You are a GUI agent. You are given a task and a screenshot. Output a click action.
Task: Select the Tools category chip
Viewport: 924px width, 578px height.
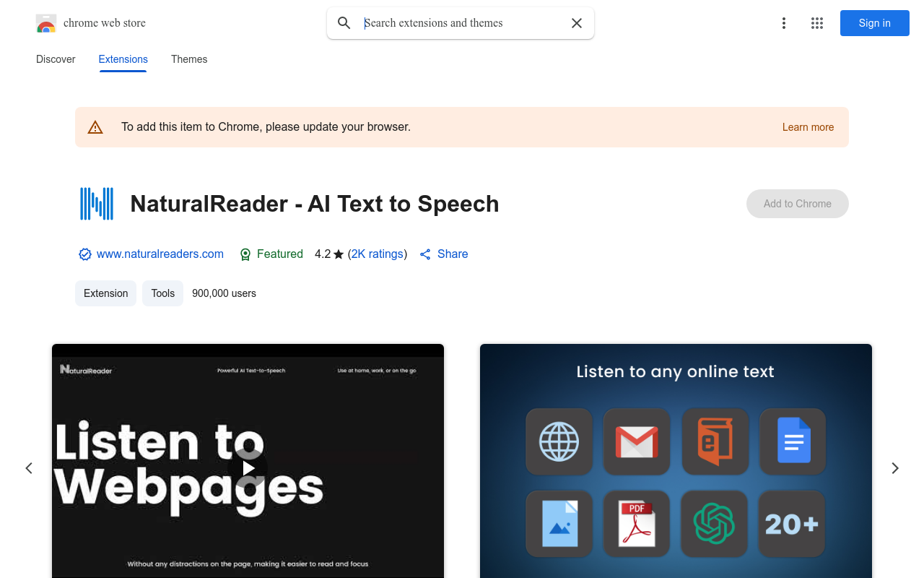tap(163, 293)
